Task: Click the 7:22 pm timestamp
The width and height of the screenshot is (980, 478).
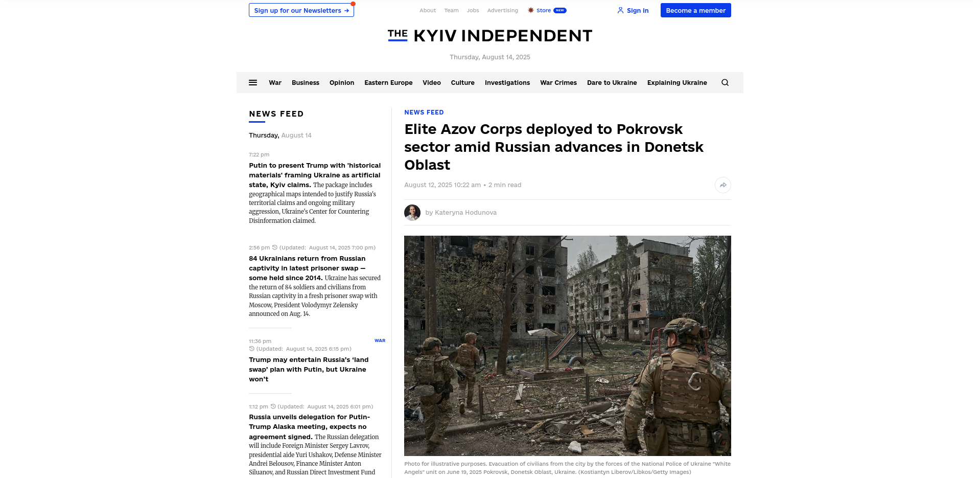Action: pos(259,154)
